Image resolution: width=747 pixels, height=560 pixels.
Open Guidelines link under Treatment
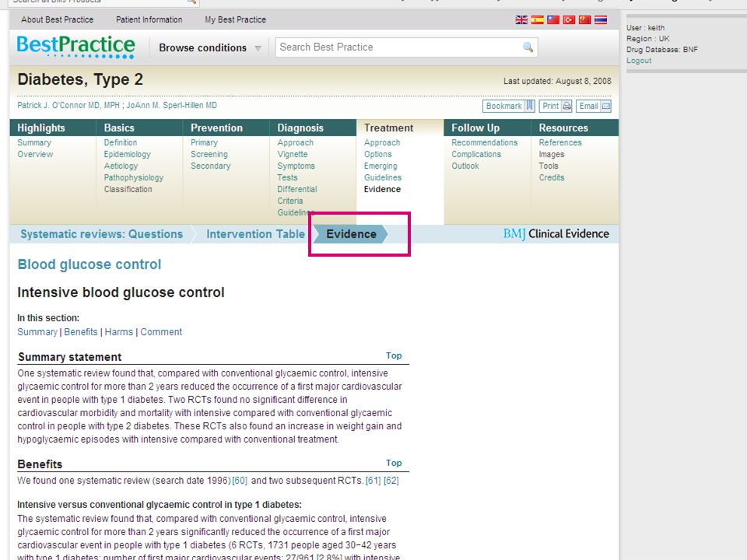coord(383,177)
